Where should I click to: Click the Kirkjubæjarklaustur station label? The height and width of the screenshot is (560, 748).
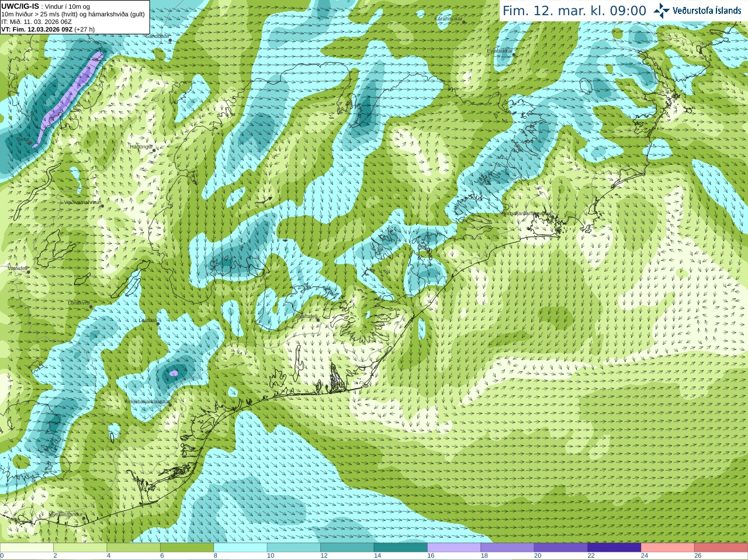(147, 402)
